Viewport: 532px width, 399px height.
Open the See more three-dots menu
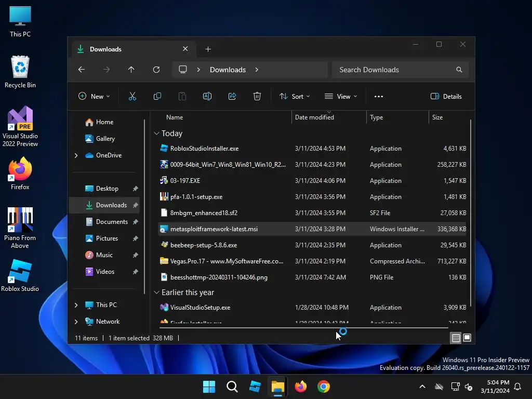(379, 96)
